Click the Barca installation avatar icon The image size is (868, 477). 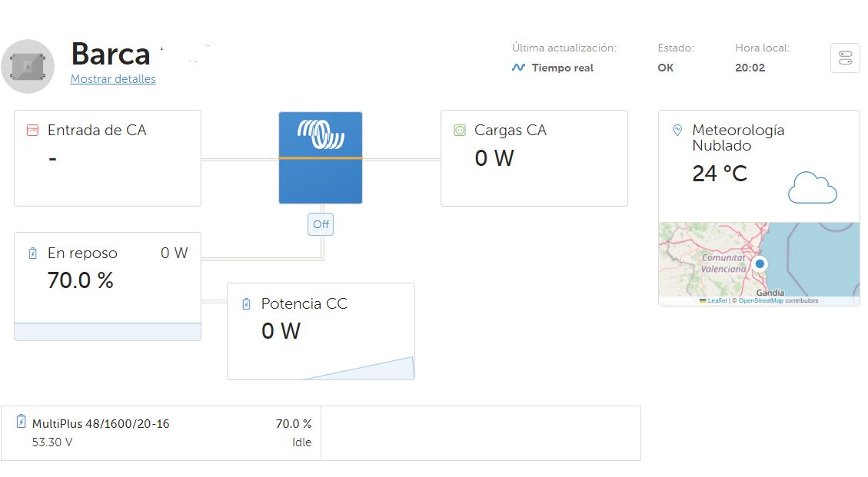tap(28, 67)
